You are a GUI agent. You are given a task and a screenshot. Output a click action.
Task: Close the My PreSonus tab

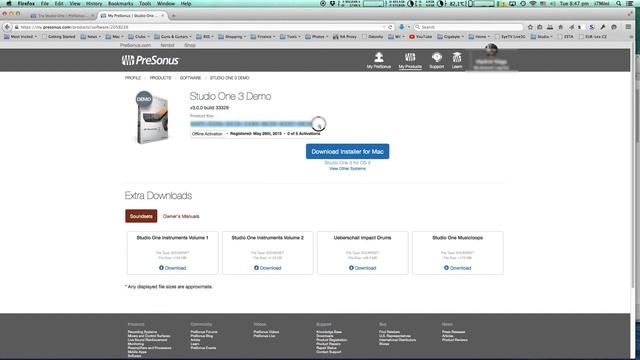click(162, 16)
